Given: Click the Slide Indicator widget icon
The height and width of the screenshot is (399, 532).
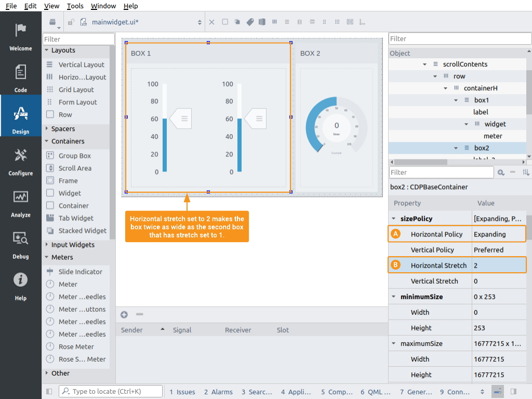Looking at the screenshot, I should 50,272.
